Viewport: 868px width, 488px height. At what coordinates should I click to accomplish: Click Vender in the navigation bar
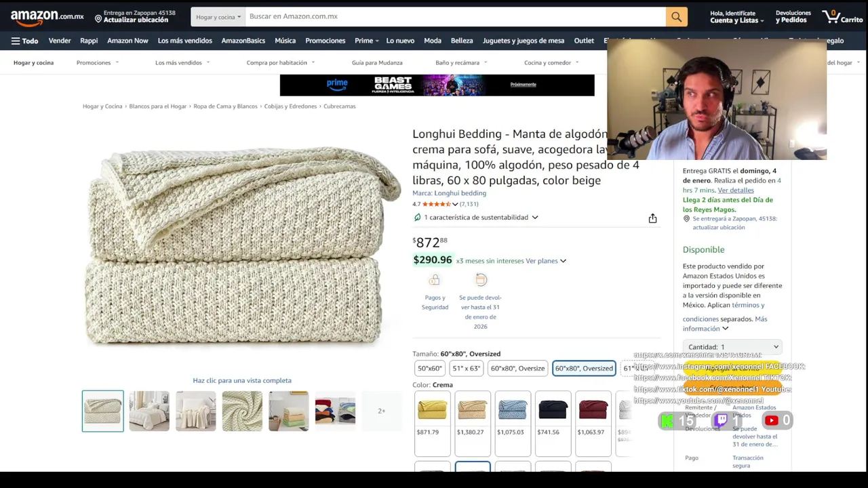coord(60,41)
